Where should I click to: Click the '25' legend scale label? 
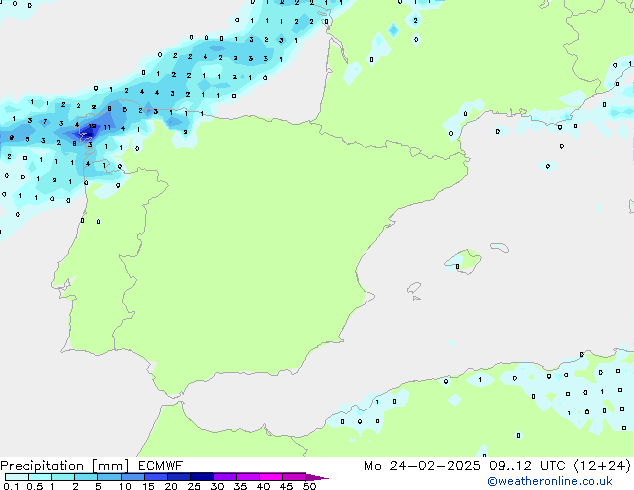point(194,486)
